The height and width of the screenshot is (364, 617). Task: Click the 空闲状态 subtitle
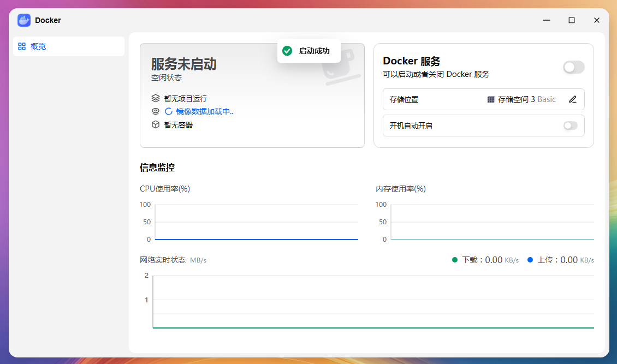tap(167, 78)
